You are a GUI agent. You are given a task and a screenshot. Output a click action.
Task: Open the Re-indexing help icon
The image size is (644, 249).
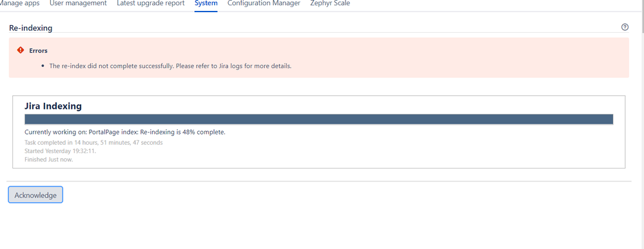point(625,27)
